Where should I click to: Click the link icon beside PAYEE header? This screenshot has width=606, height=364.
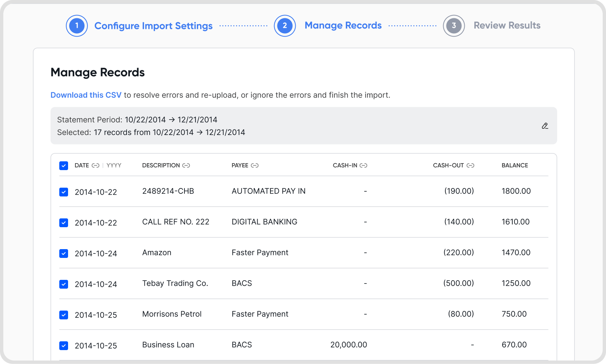pyautogui.click(x=255, y=165)
